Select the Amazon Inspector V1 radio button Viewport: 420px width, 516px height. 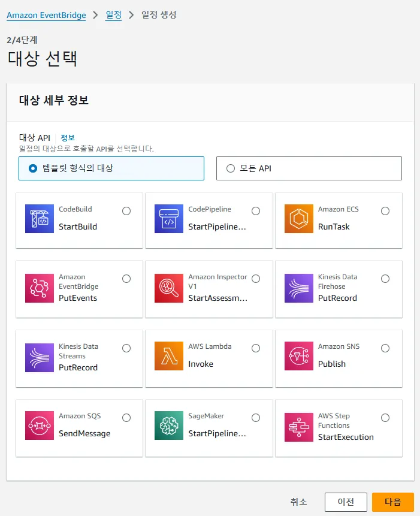coord(256,279)
